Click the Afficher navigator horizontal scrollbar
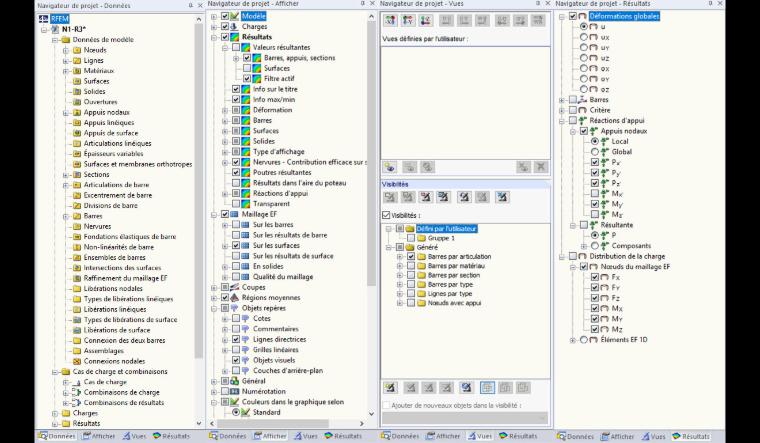The image size is (760, 443). click(x=274, y=423)
